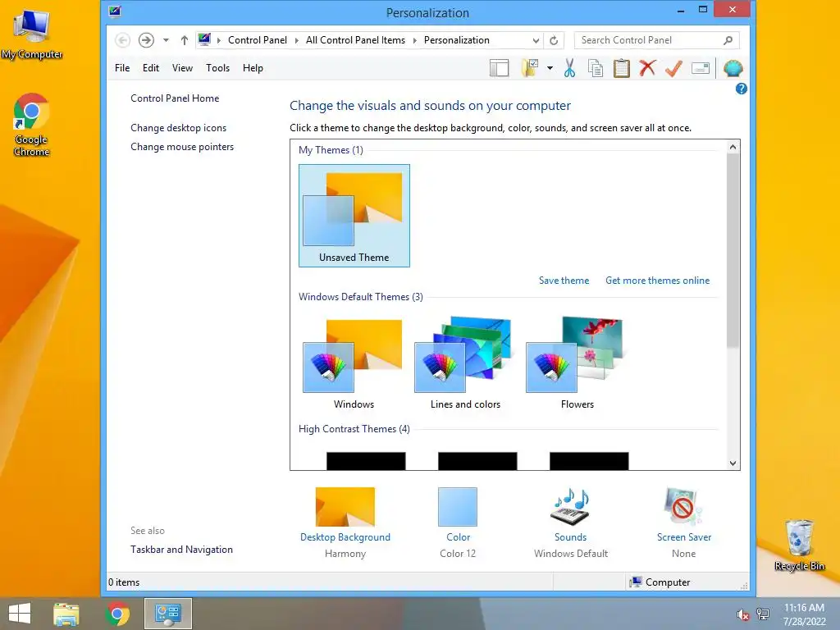Screen dimensions: 840x630
Task: Go up one level with Up arrow
Action: (185, 40)
